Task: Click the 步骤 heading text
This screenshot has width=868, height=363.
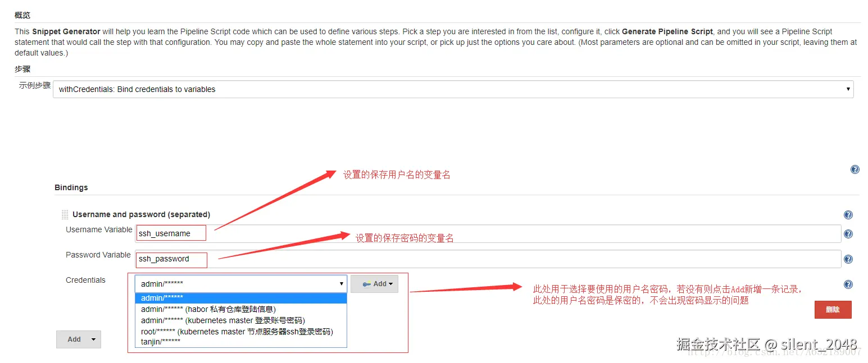Action: pos(22,69)
